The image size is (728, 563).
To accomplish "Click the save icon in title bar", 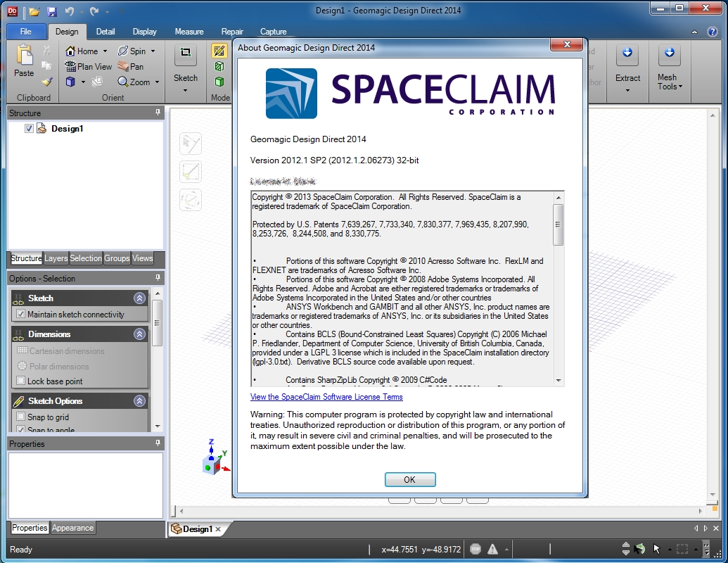I will (x=51, y=11).
